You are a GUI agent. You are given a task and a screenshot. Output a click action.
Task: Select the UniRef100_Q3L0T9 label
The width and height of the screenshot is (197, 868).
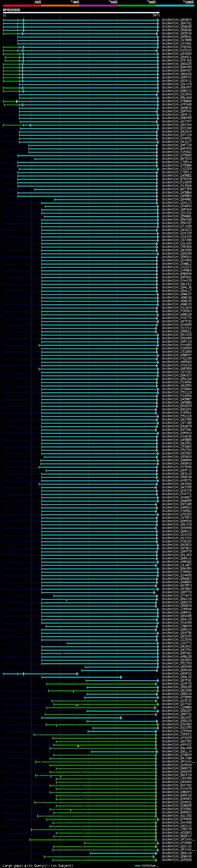click(x=176, y=85)
